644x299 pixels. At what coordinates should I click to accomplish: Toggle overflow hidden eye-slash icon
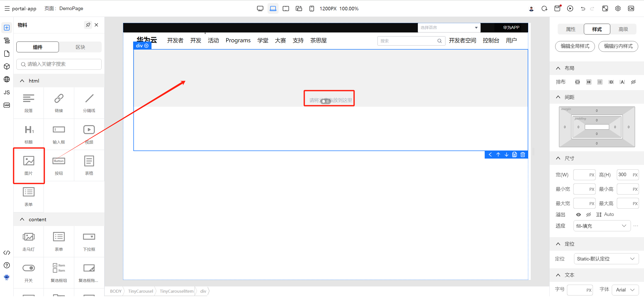(588, 214)
